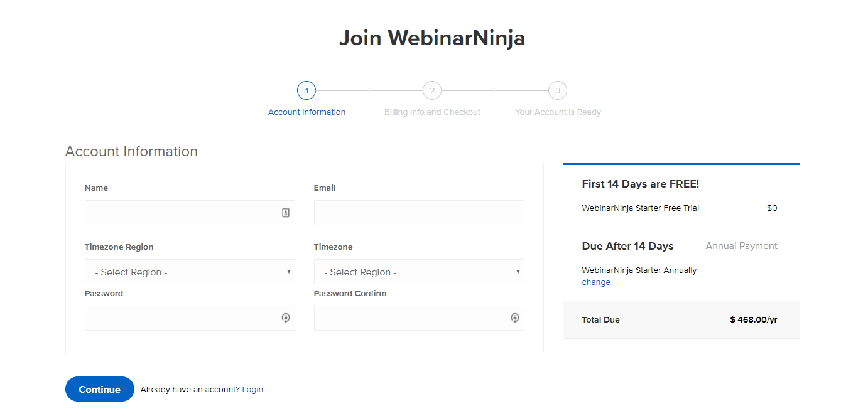This screenshot has height=416, width=868.
Task: Click inside the Name input field
Action: pos(182,213)
